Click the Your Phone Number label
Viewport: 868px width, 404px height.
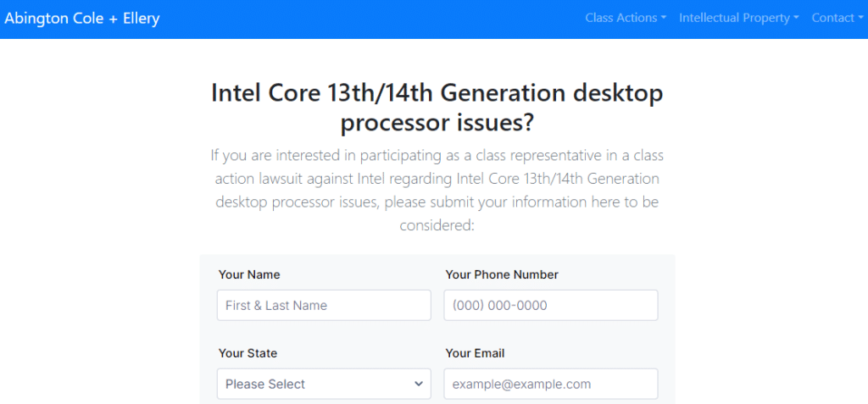click(502, 274)
